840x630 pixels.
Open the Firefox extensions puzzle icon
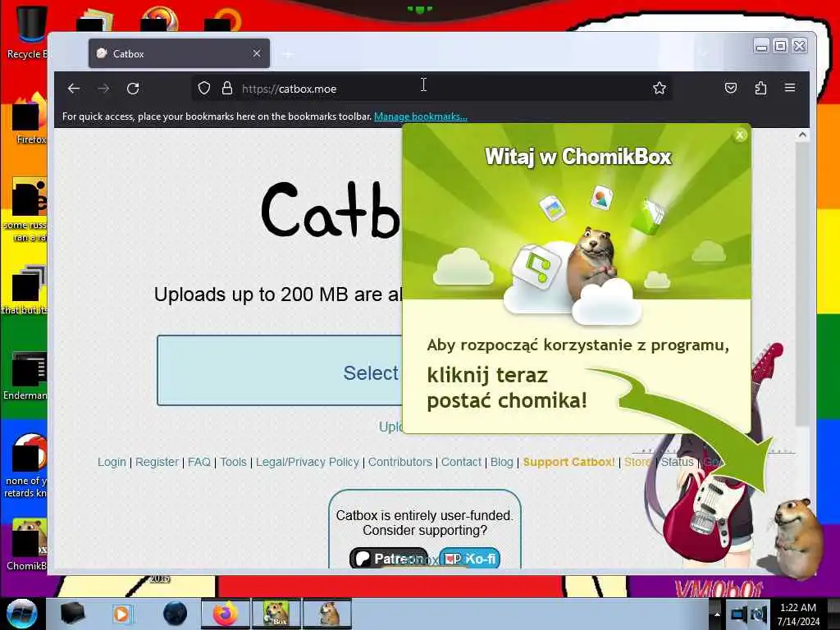760,88
